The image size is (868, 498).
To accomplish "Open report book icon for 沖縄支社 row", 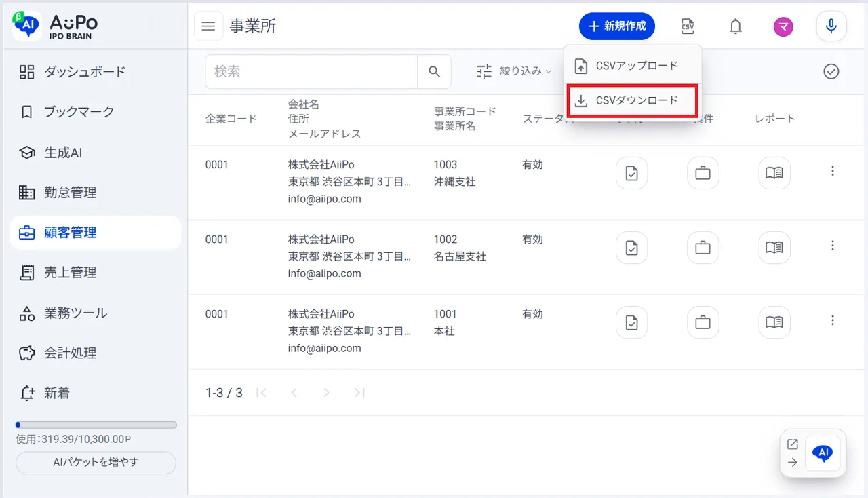I will click(774, 174).
